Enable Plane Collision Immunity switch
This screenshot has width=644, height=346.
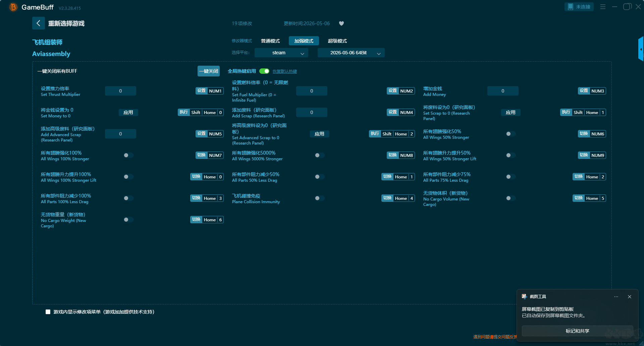click(319, 198)
